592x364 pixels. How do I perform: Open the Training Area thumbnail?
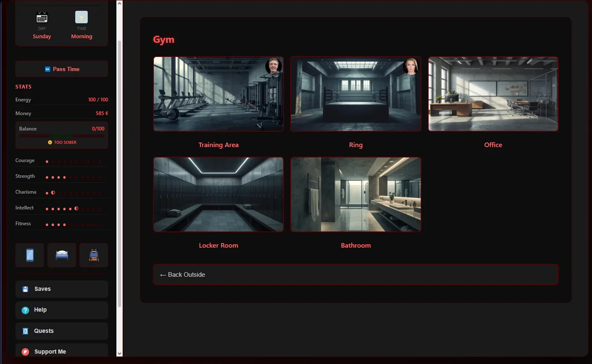coord(219,94)
